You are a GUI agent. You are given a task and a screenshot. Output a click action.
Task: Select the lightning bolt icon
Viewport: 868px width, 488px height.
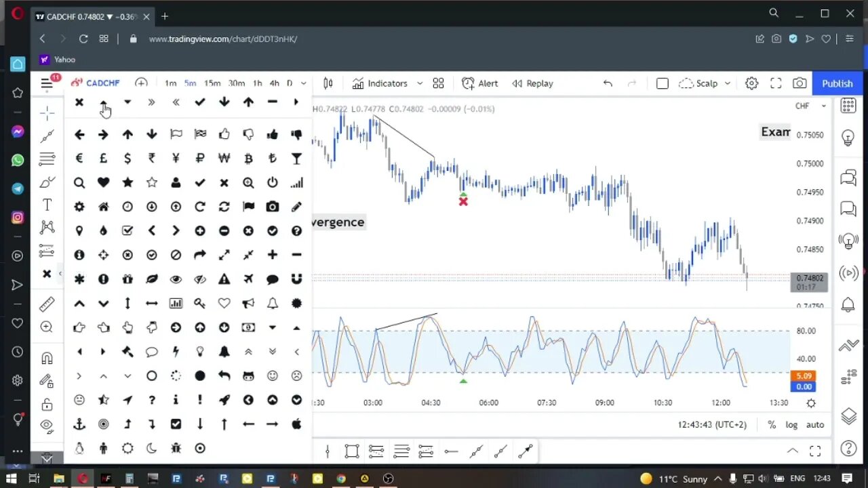coord(176,352)
